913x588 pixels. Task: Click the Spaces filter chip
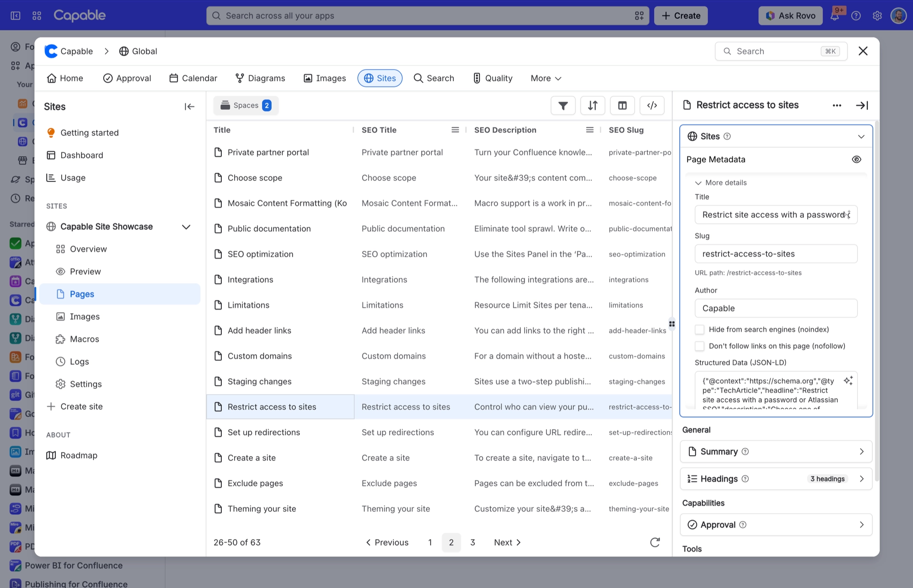[x=246, y=105]
